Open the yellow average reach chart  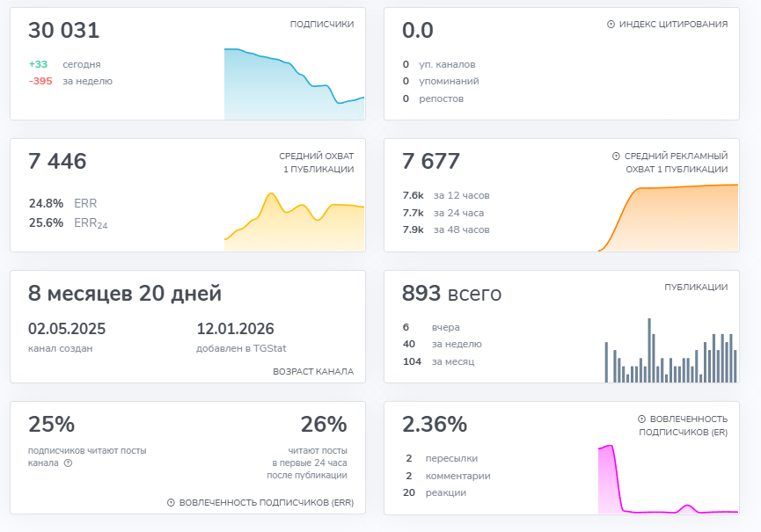(294, 220)
